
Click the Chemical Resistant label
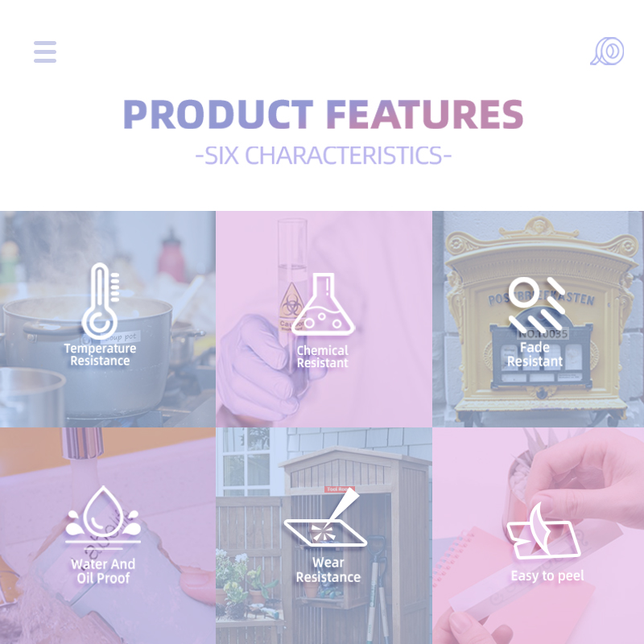[x=323, y=357]
